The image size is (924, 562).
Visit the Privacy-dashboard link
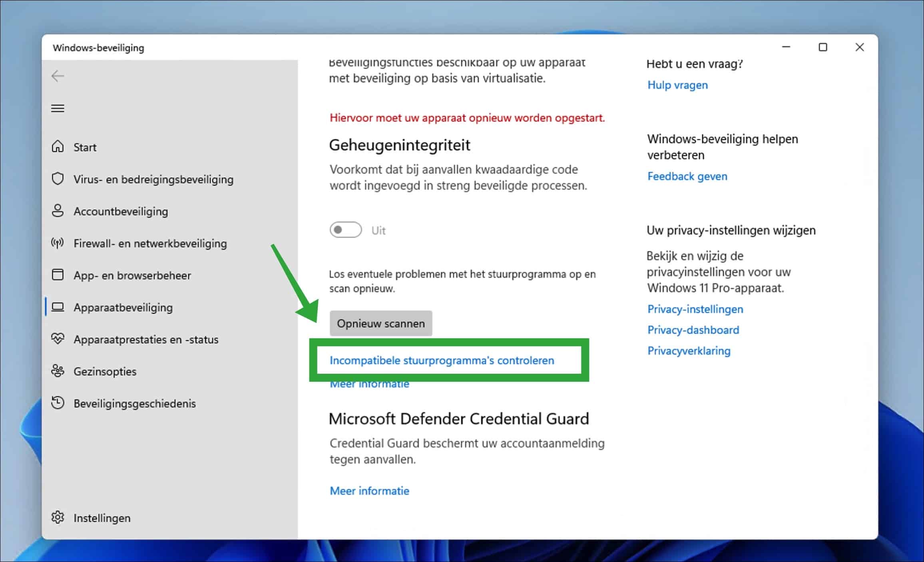pos(693,330)
